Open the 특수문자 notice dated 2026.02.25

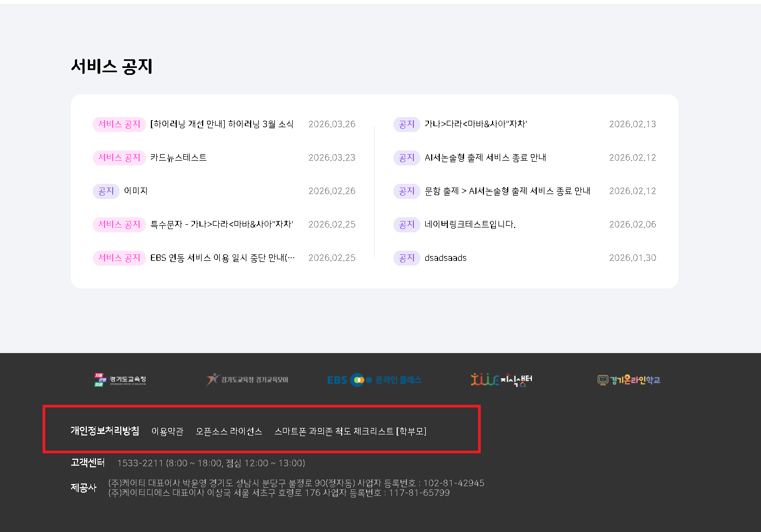(x=222, y=224)
